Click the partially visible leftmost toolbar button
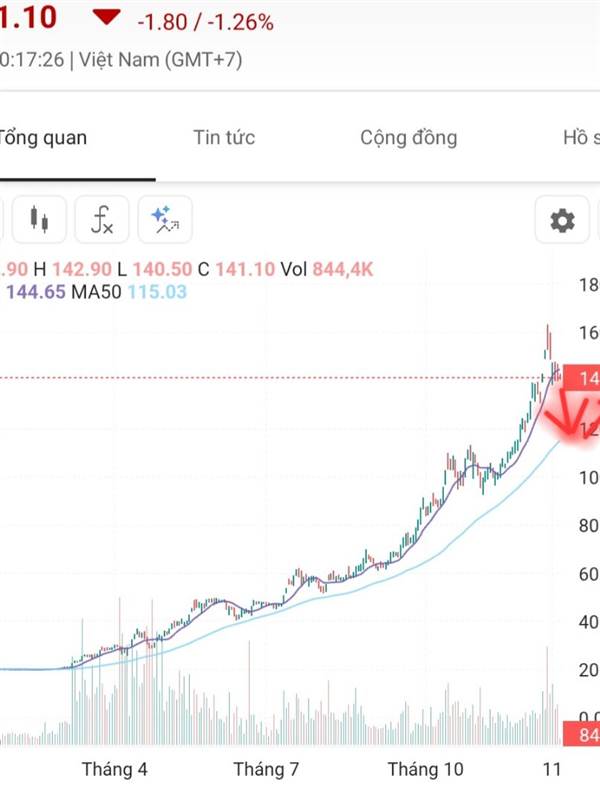600x800 pixels. pos(2,219)
